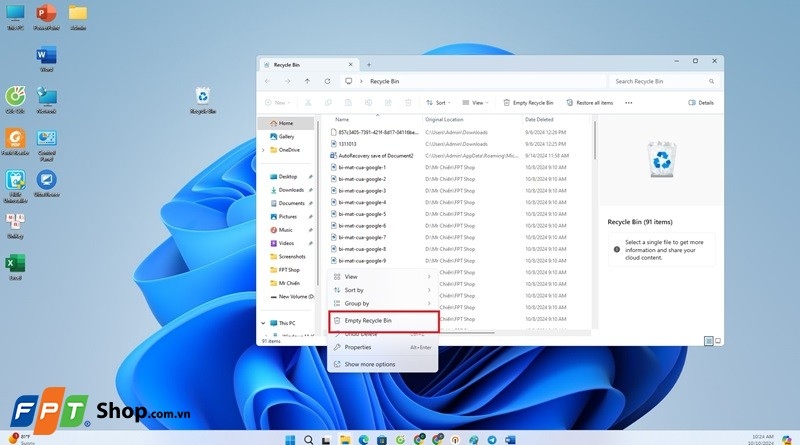The image size is (800, 445).
Task: Click Restore all items in the toolbar
Action: 590,103
